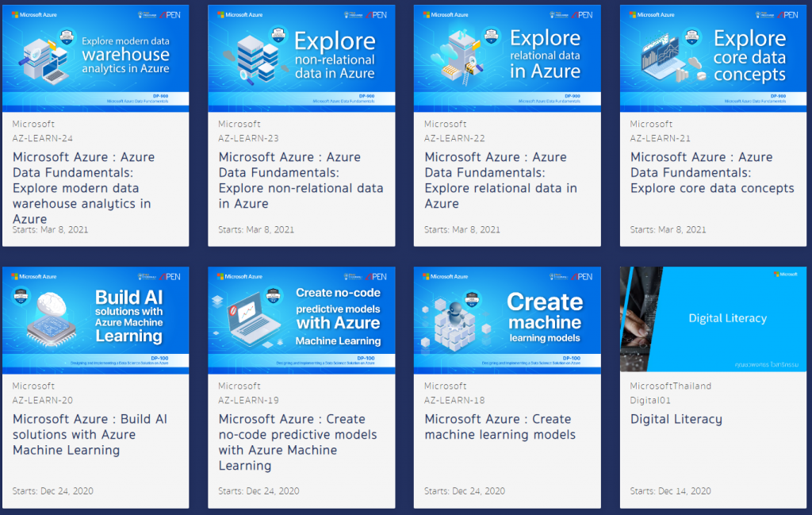This screenshot has height=515, width=812.
Task: Open the 'Create machine learning models' course title
Action: tap(500, 426)
